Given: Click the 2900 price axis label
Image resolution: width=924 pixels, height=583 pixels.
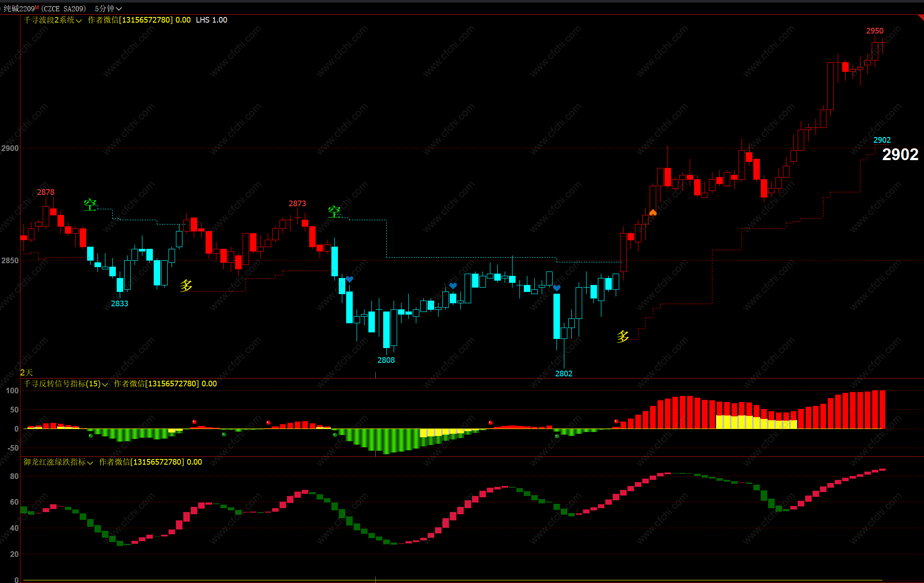Looking at the screenshot, I should coord(10,148).
